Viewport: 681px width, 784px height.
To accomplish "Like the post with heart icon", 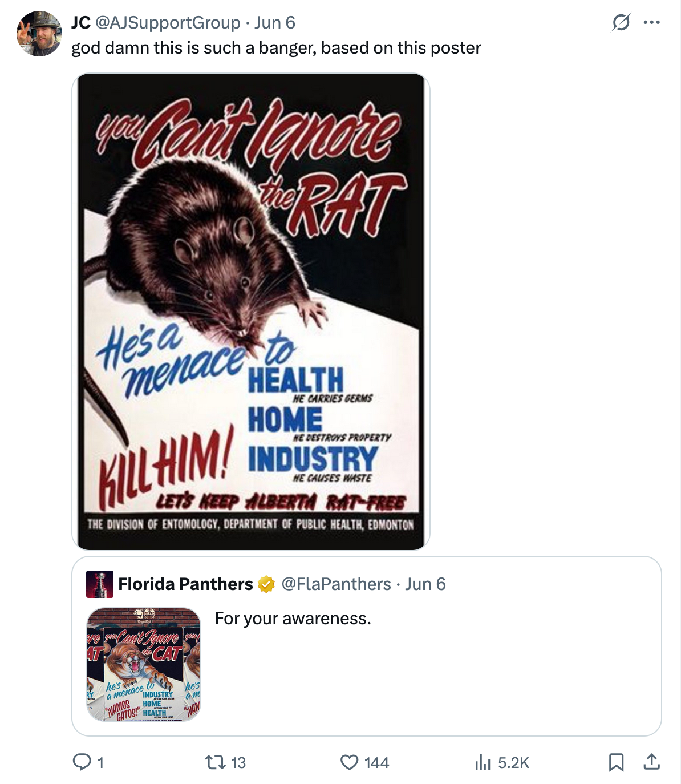I will [x=349, y=762].
